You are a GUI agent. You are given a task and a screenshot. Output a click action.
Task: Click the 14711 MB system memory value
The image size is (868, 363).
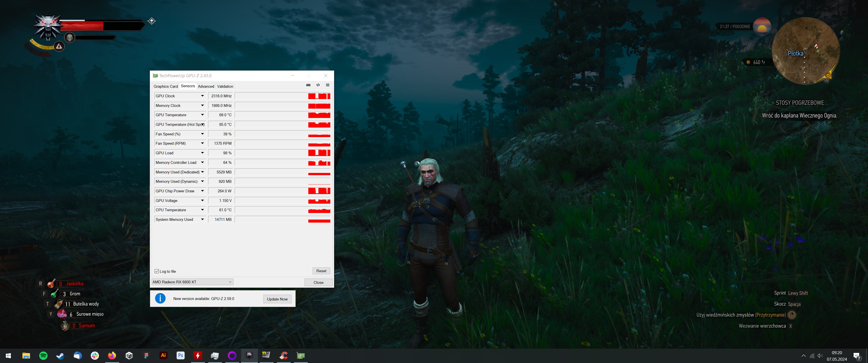point(221,220)
